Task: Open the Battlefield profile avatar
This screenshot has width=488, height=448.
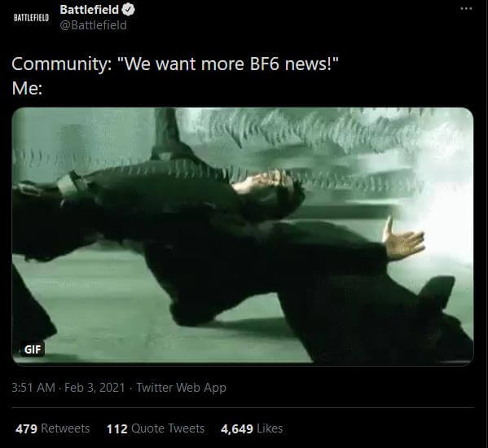Action: click(32, 18)
